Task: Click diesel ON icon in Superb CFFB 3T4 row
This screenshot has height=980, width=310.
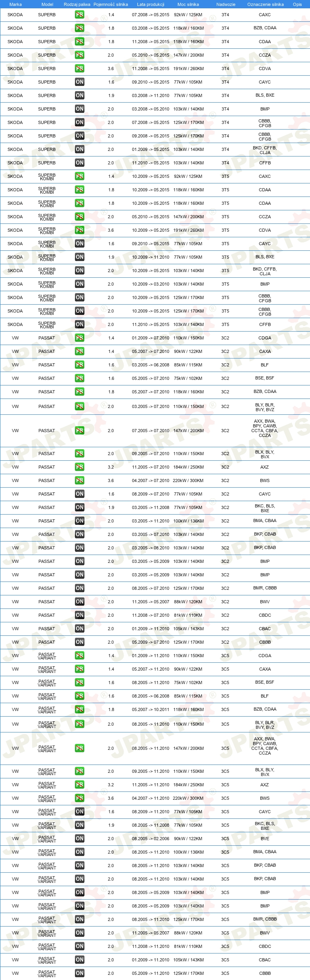Action: point(80,163)
